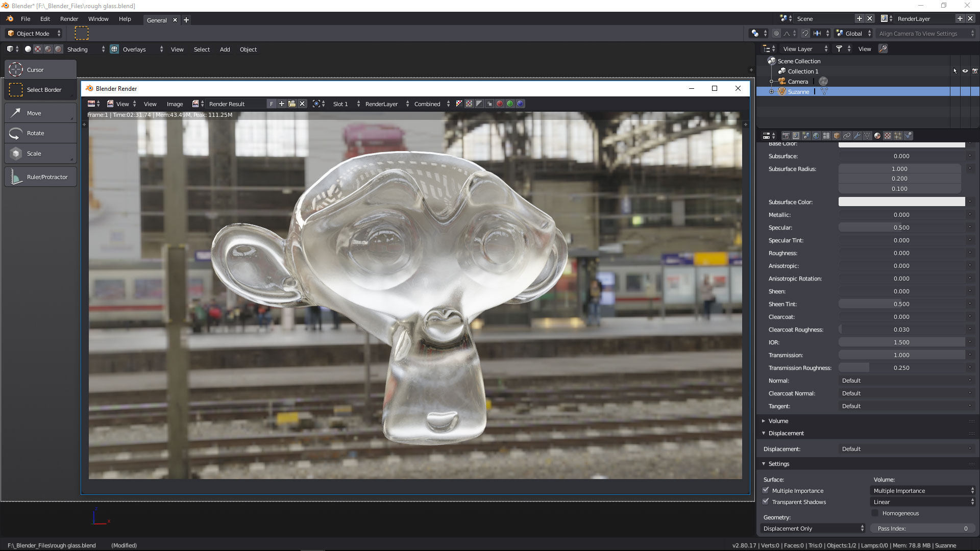
Task: Open the Render menu
Action: coord(69,19)
